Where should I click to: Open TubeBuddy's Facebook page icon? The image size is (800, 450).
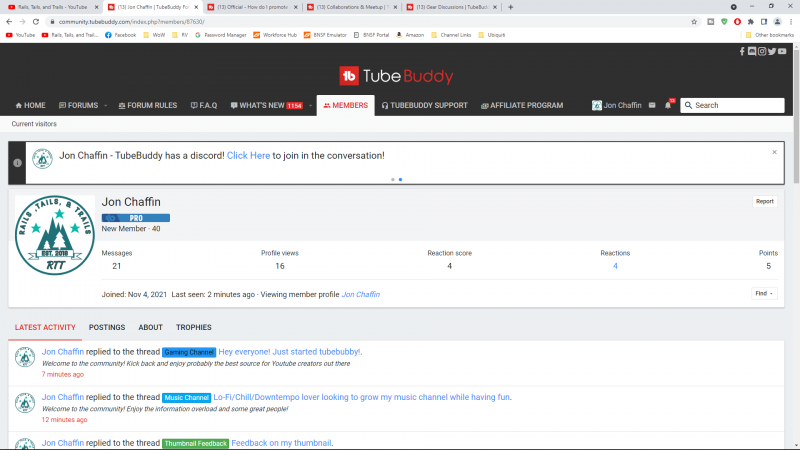pyautogui.click(x=742, y=51)
